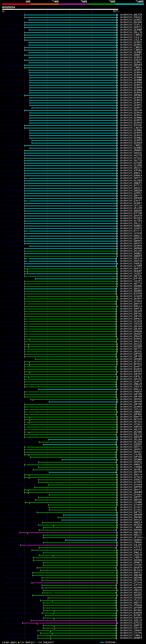Viewport: 146px width, 644px height.
Task: Click the label UniRef100_Q9LL38
Action: [x=131, y=32]
